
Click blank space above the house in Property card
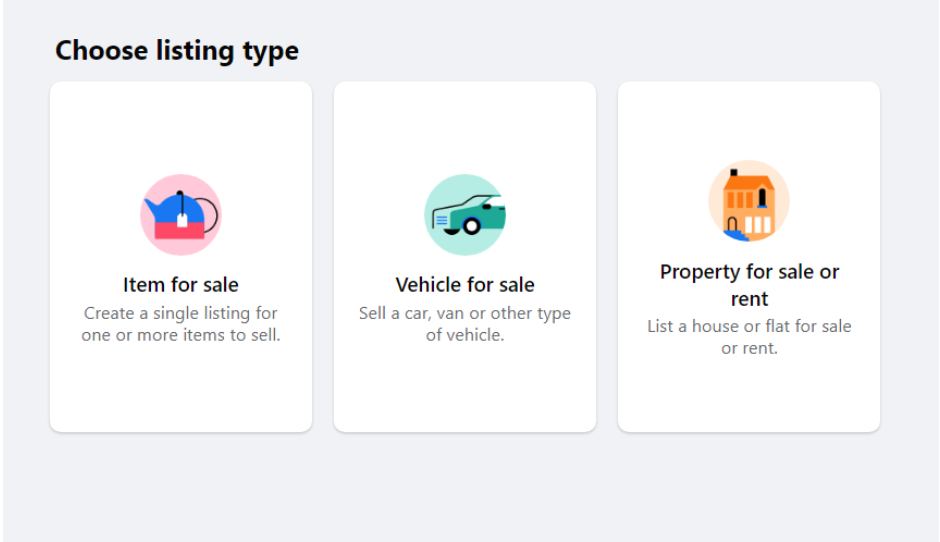coord(749,120)
